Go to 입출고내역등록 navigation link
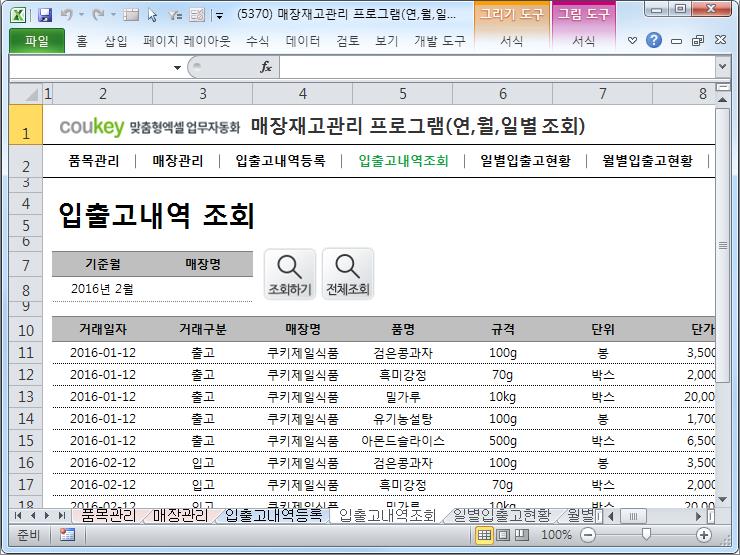Viewport: 740px width, 555px height. (x=281, y=161)
